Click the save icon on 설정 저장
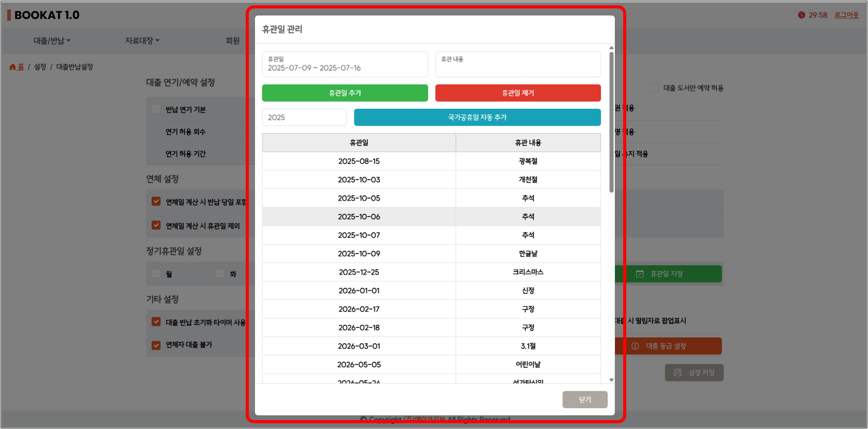This screenshot has width=868, height=429. click(677, 373)
